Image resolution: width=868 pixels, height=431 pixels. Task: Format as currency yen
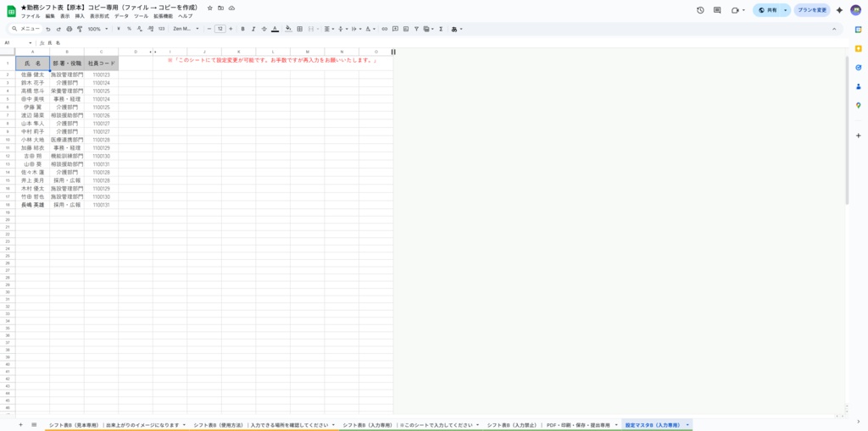119,29
